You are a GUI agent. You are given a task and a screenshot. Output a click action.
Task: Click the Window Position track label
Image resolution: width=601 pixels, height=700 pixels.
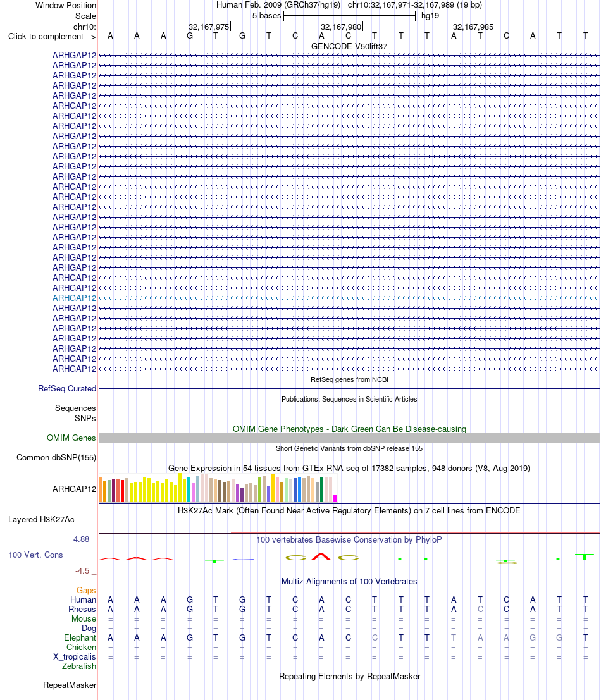66,5
